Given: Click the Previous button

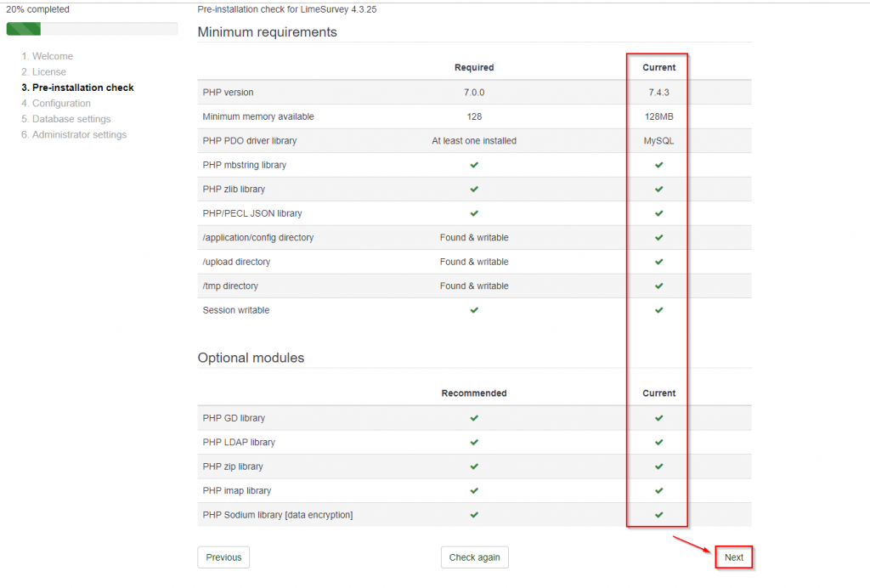Looking at the screenshot, I should (x=223, y=557).
